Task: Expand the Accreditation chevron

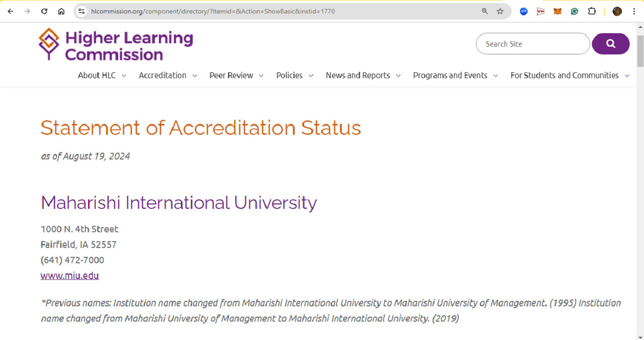Action: click(x=194, y=76)
